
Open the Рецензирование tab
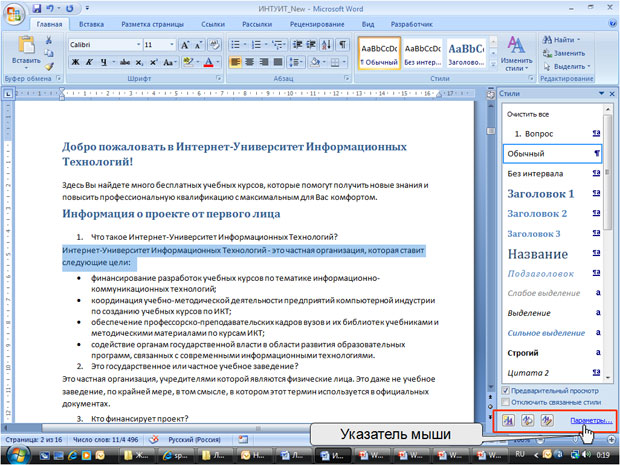[317, 24]
